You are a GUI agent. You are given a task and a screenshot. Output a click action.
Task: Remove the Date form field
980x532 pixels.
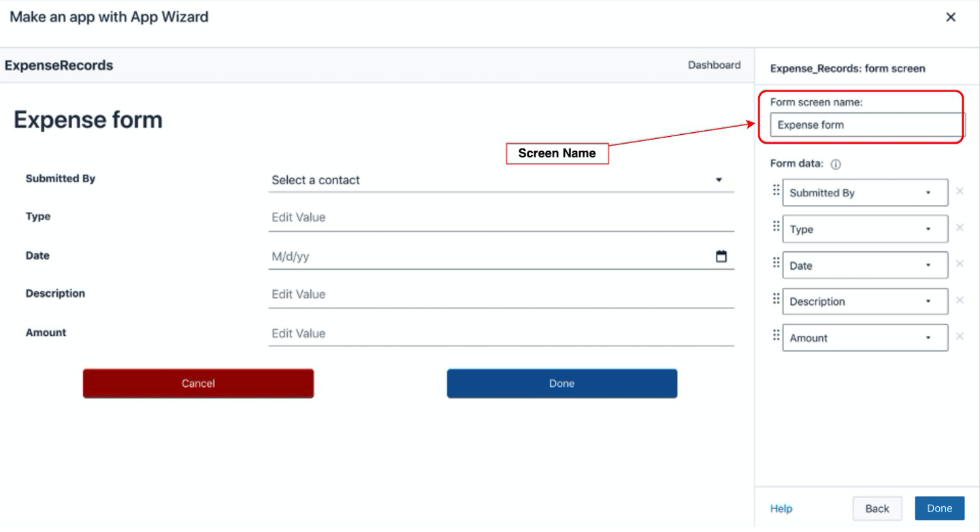(x=960, y=264)
